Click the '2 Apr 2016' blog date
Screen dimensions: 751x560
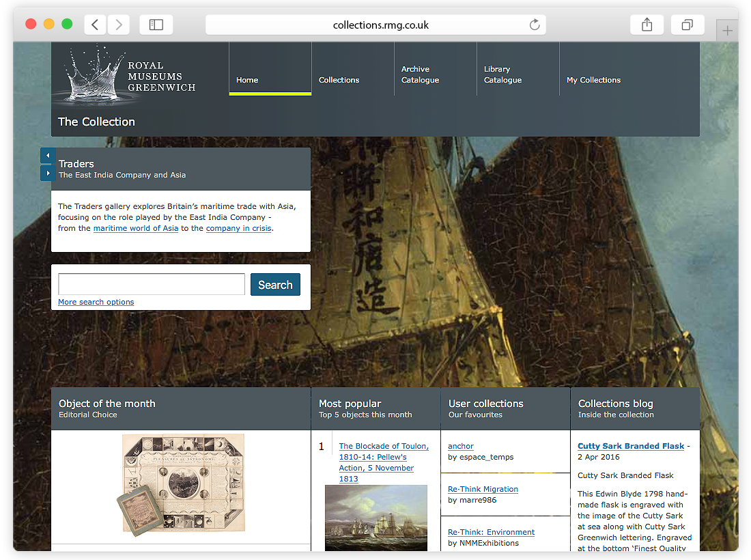pyautogui.click(x=598, y=457)
